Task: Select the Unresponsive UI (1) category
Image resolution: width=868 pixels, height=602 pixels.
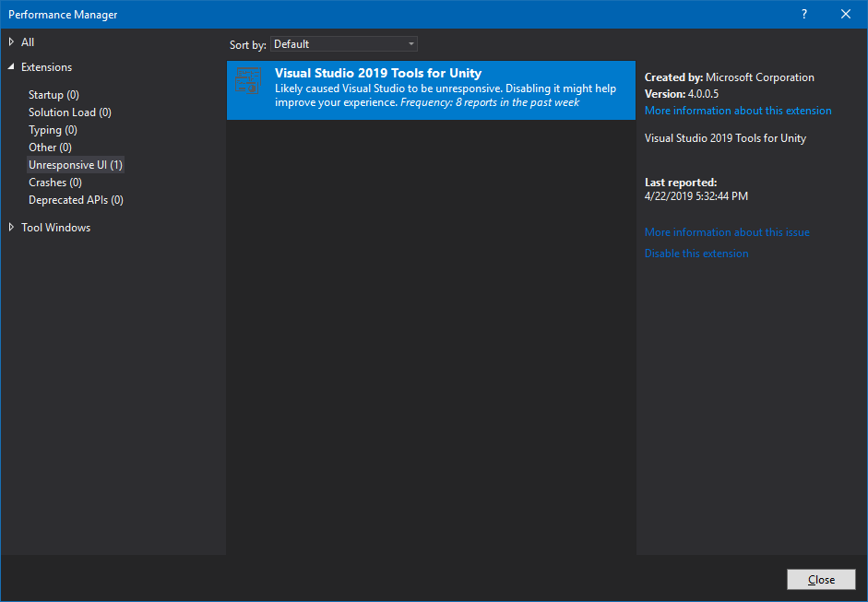Action: point(75,164)
